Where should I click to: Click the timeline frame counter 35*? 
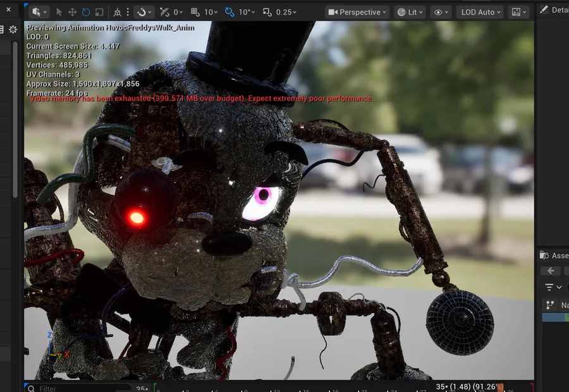(x=142, y=389)
